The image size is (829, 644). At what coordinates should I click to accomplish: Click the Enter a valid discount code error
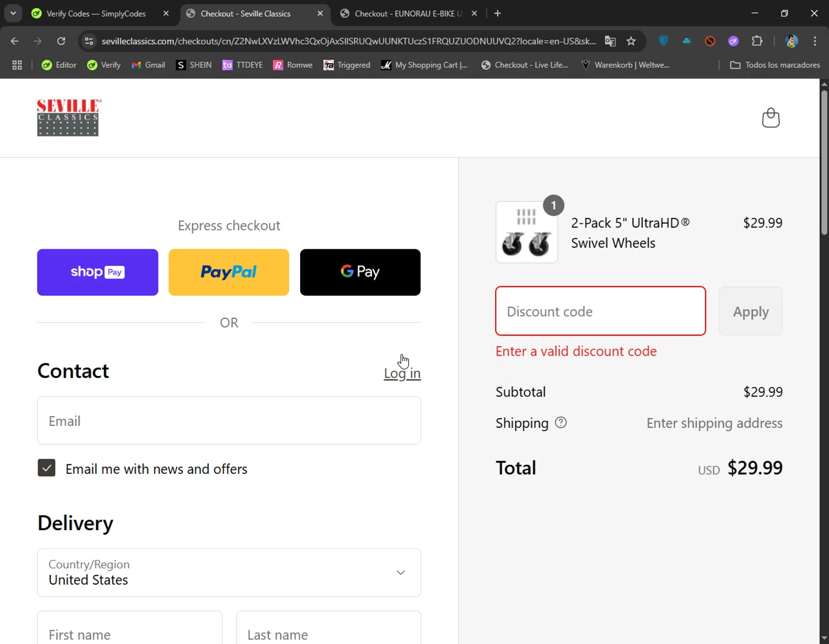click(x=576, y=351)
